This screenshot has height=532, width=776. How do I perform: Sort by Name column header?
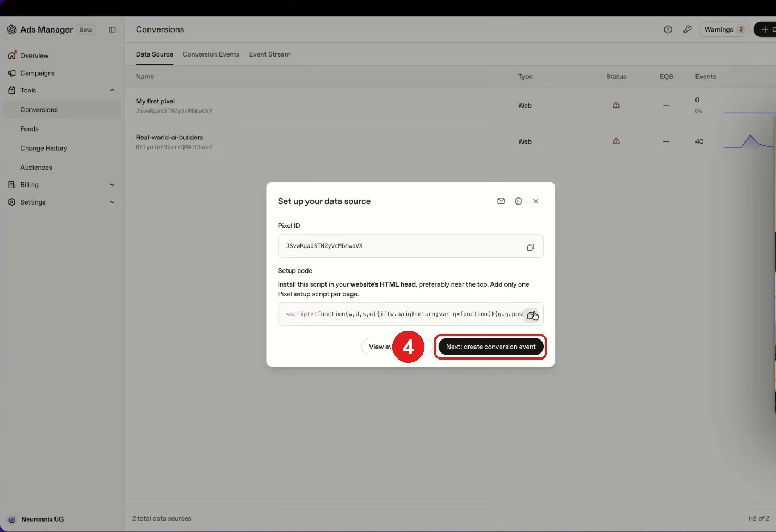click(145, 77)
